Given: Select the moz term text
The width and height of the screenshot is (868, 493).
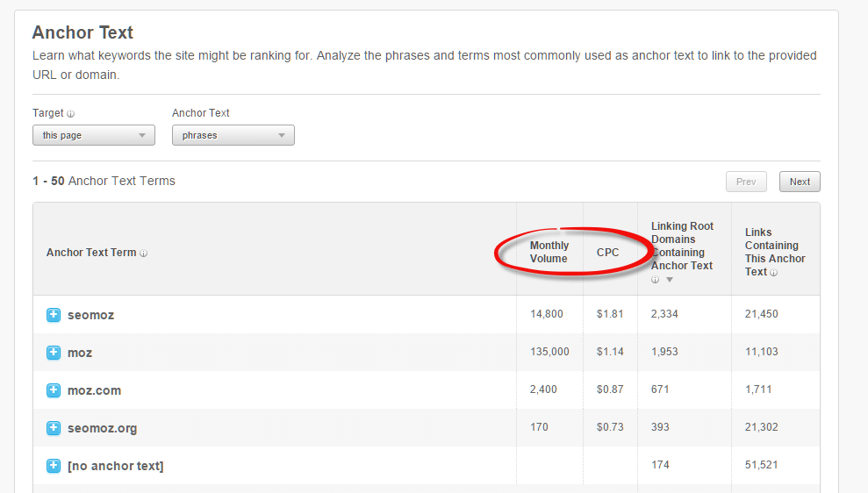Looking at the screenshot, I should coord(80,353).
